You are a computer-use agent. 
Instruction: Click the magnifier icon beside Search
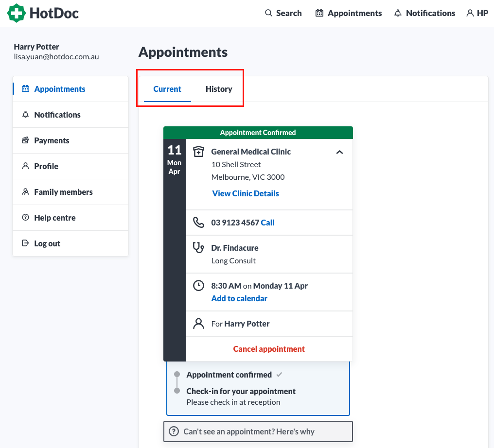click(268, 13)
